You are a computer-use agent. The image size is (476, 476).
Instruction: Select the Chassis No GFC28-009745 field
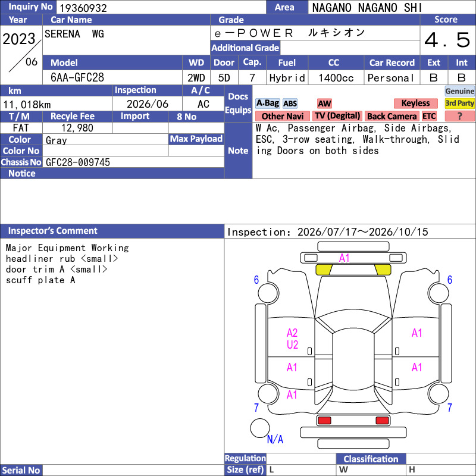click(x=133, y=162)
